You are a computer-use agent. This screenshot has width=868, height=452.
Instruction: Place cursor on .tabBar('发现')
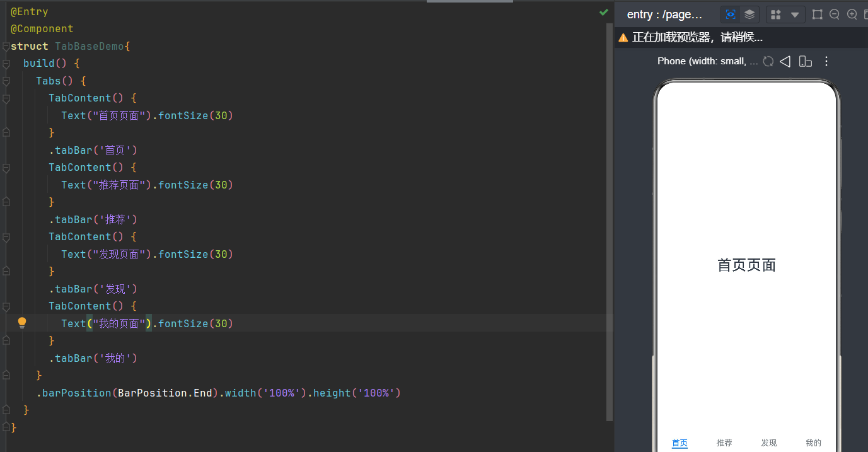[x=93, y=289]
